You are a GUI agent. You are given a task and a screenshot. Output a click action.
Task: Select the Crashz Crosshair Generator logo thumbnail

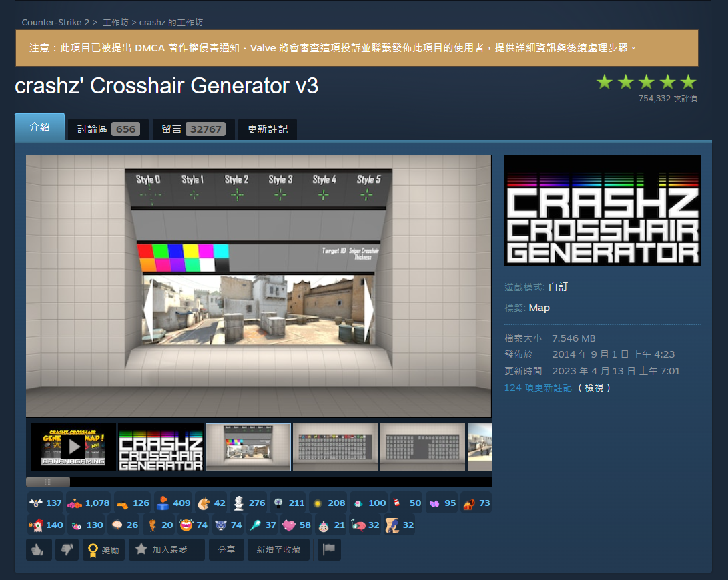(x=161, y=447)
